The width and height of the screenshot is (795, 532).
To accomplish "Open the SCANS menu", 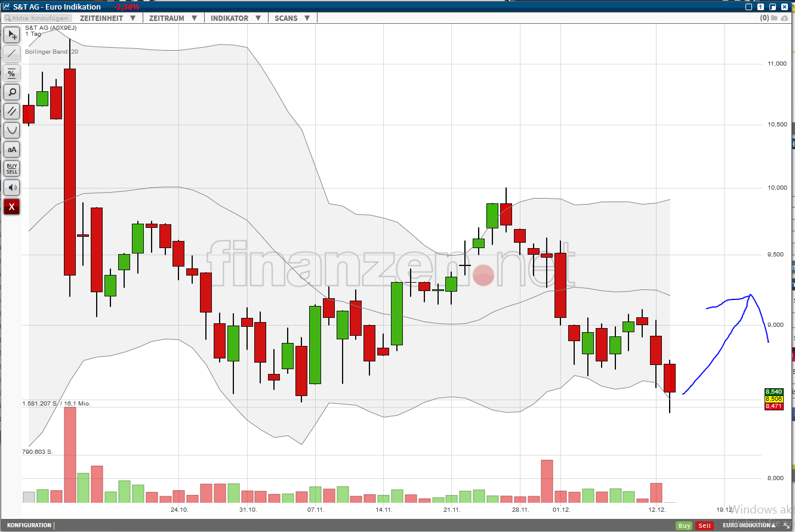I will (292, 18).
